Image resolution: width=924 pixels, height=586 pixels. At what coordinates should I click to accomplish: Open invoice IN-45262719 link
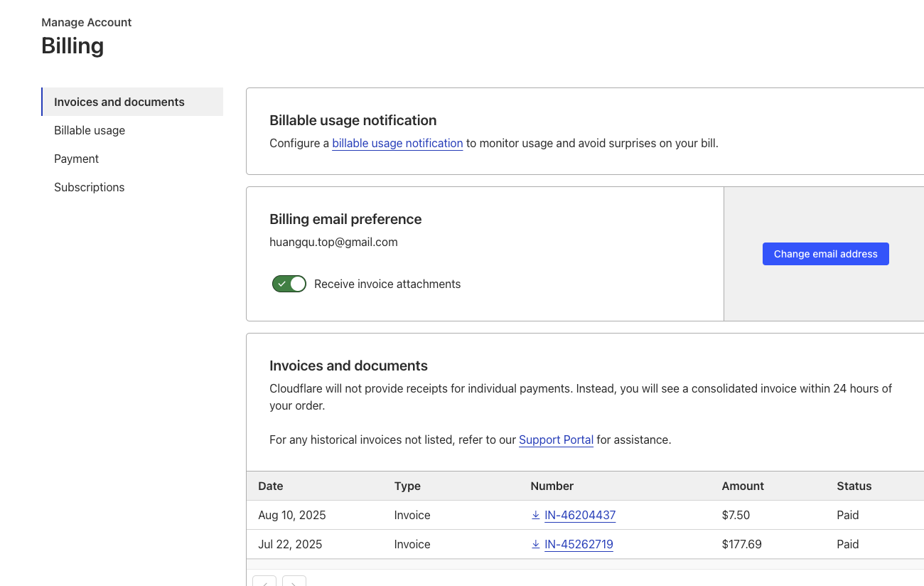(579, 544)
